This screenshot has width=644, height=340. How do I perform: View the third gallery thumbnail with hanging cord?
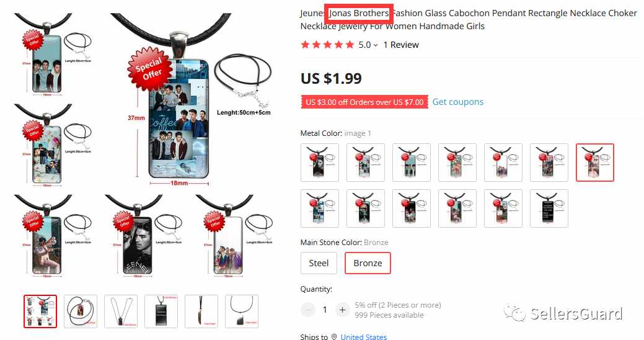tap(121, 311)
